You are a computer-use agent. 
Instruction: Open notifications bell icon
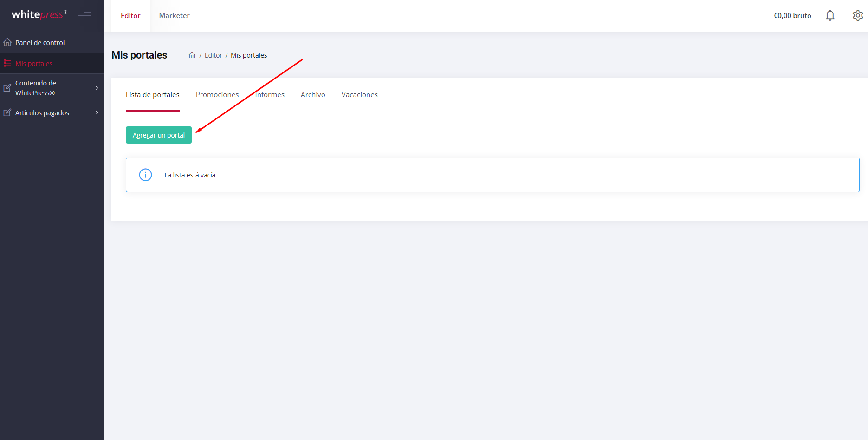point(830,16)
